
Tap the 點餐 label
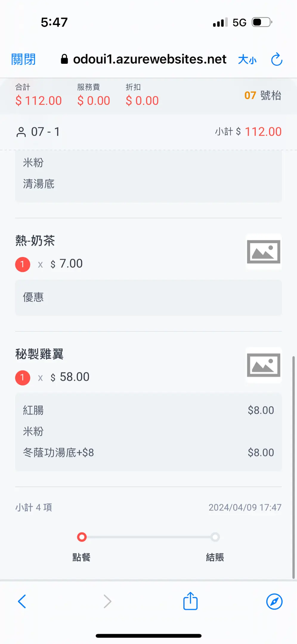tap(81, 557)
